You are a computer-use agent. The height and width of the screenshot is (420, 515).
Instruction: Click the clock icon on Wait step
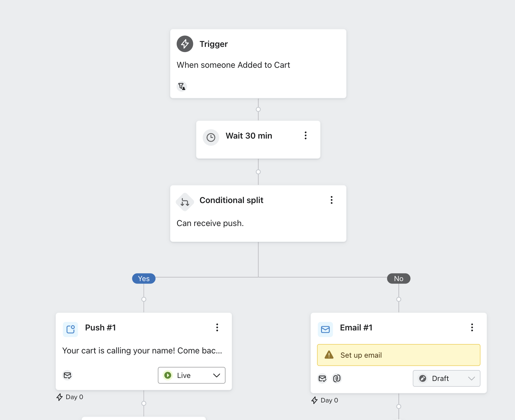click(211, 138)
